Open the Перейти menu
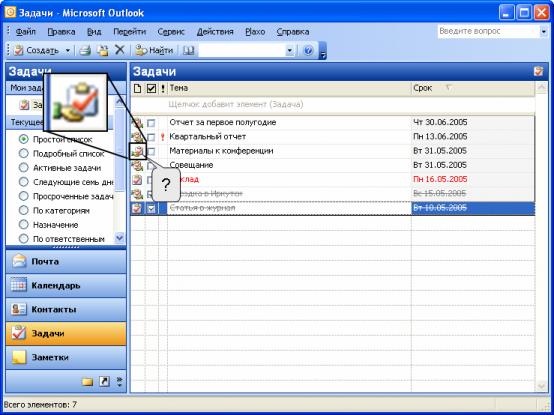Screen dimensions: 554x415 (x=129, y=31)
